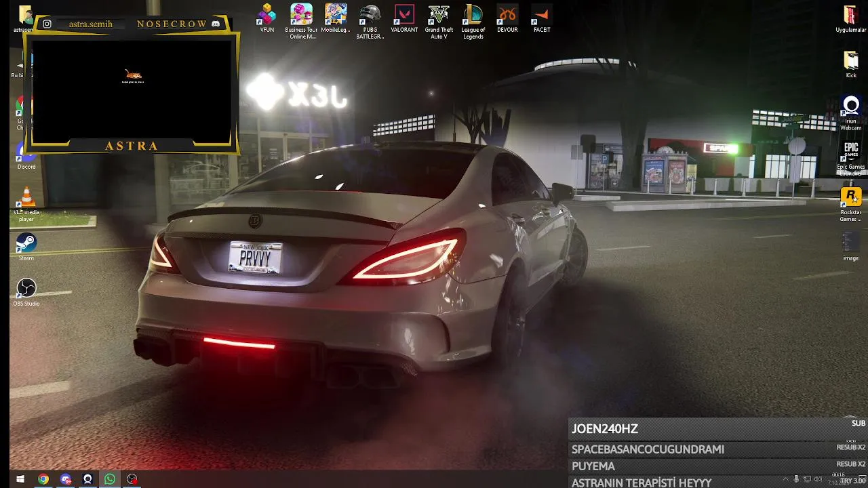Image resolution: width=868 pixels, height=488 pixels.
Task: Open the FACEIT desktop shortcut
Action: coord(541,18)
